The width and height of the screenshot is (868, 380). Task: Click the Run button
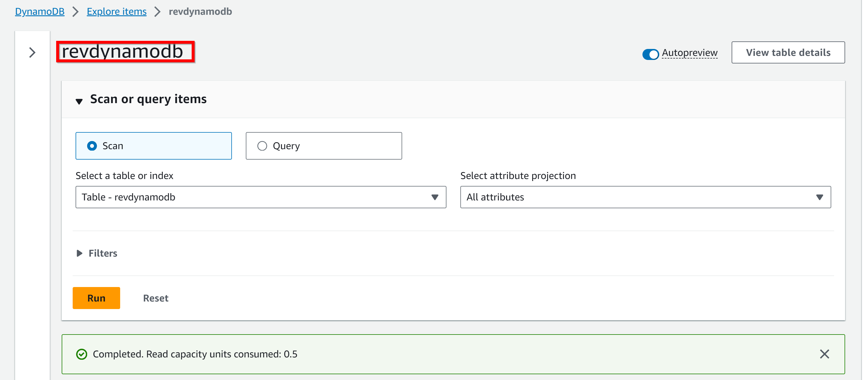96,298
